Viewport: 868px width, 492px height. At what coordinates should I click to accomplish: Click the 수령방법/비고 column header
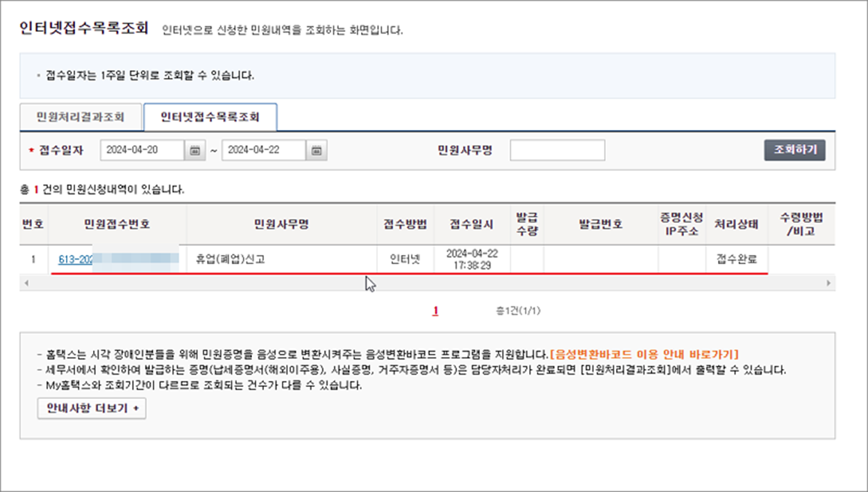[800, 224]
